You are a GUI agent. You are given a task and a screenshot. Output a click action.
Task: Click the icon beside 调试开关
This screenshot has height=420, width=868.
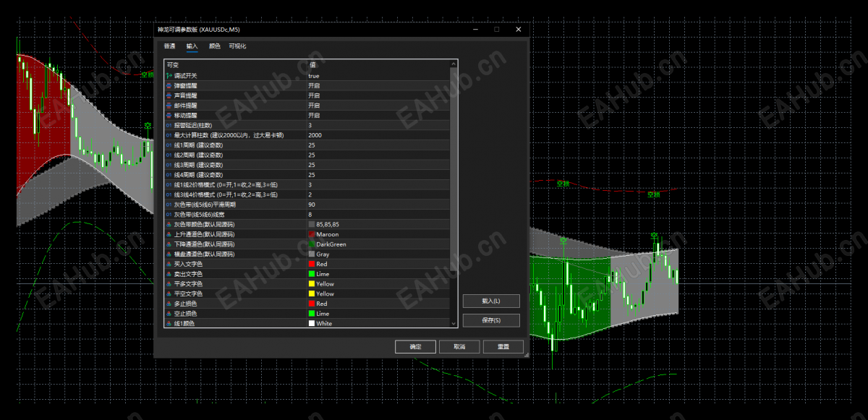point(169,76)
